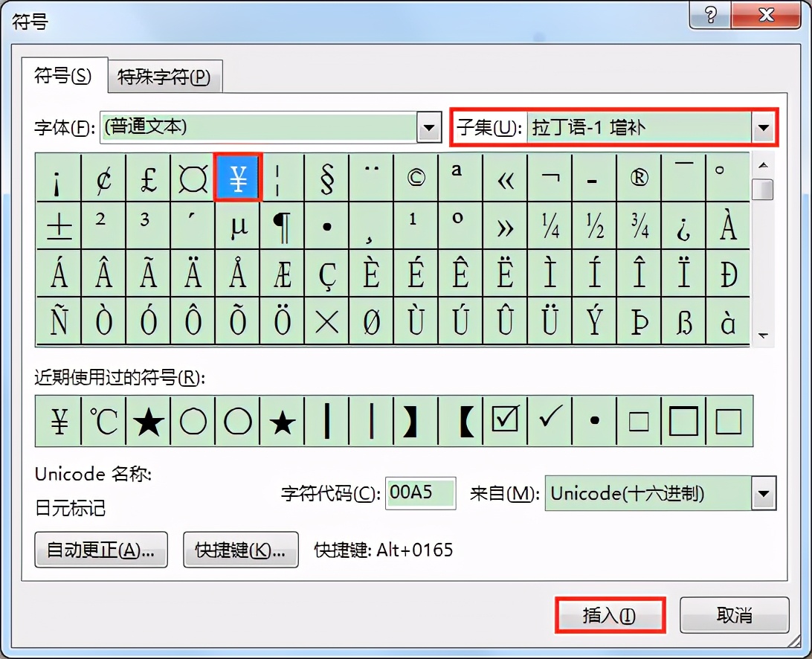Select the § section sign symbol
The width and height of the screenshot is (812, 659).
point(327,177)
